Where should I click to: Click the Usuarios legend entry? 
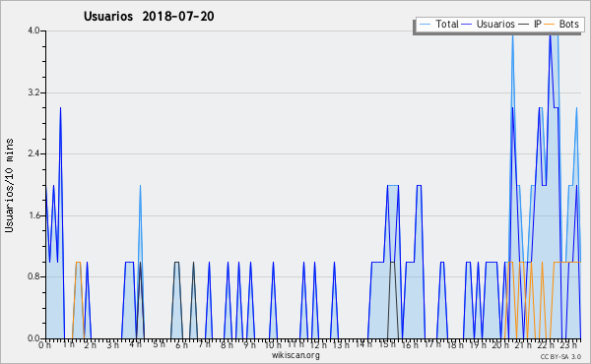(x=489, y=25)
